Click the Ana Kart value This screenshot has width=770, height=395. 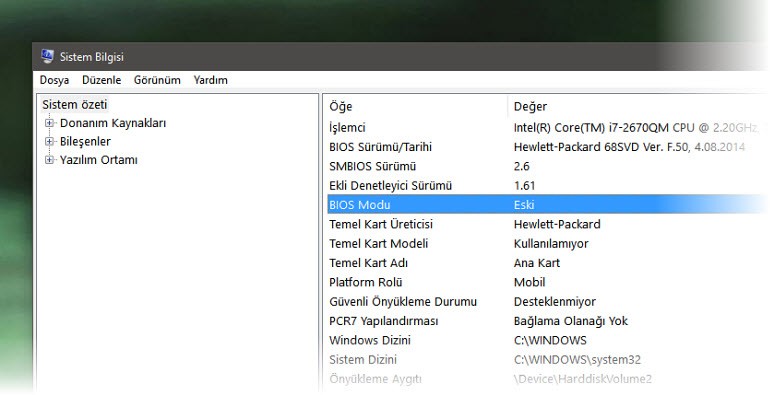tap(537, 263)
